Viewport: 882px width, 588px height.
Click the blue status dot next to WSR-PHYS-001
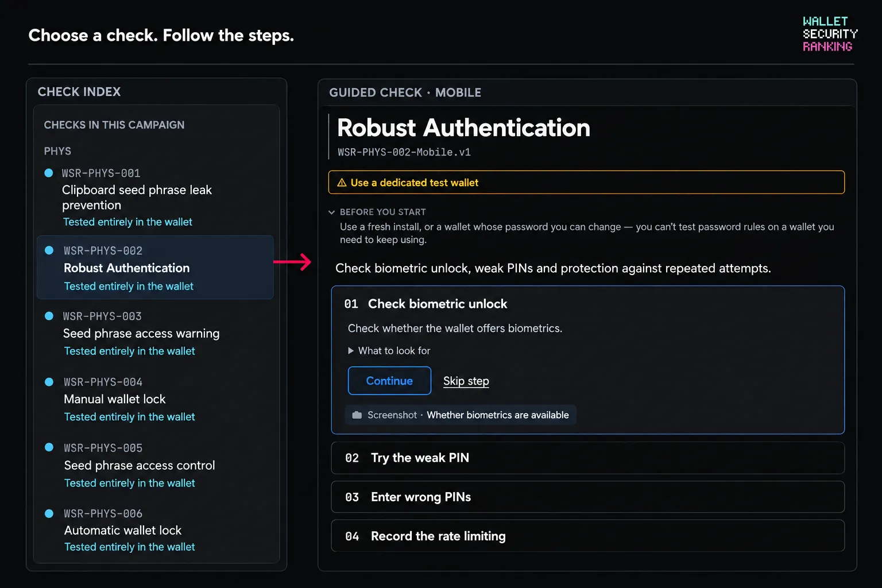[49, 173]
